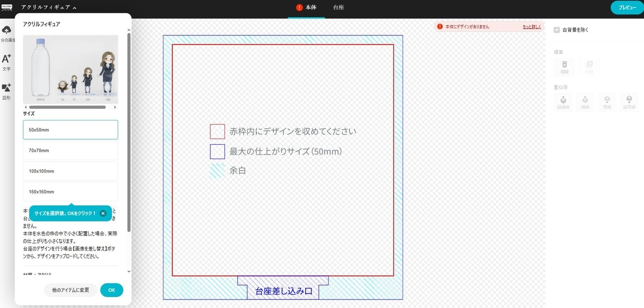The height and width of the screenshot is (308, 644).
Task: Switch to the 台座 tab
Action: 338,8
